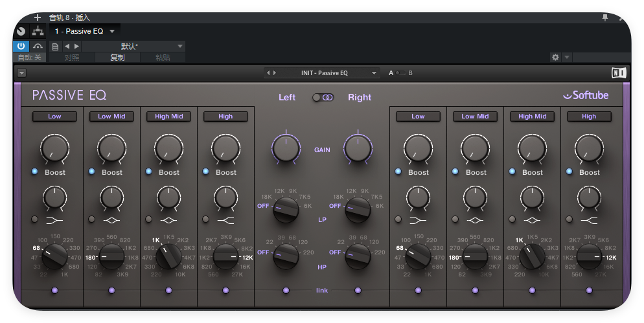Click the right High Mid band label
The width and height of the screenshot is (644, 323).
tap(533, 117)
